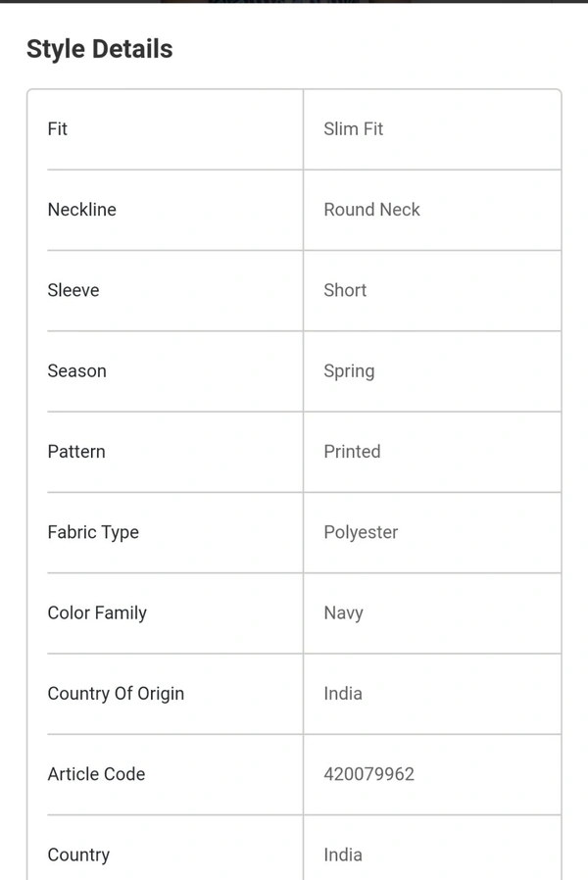Select article code 420079962

point(369,774)
